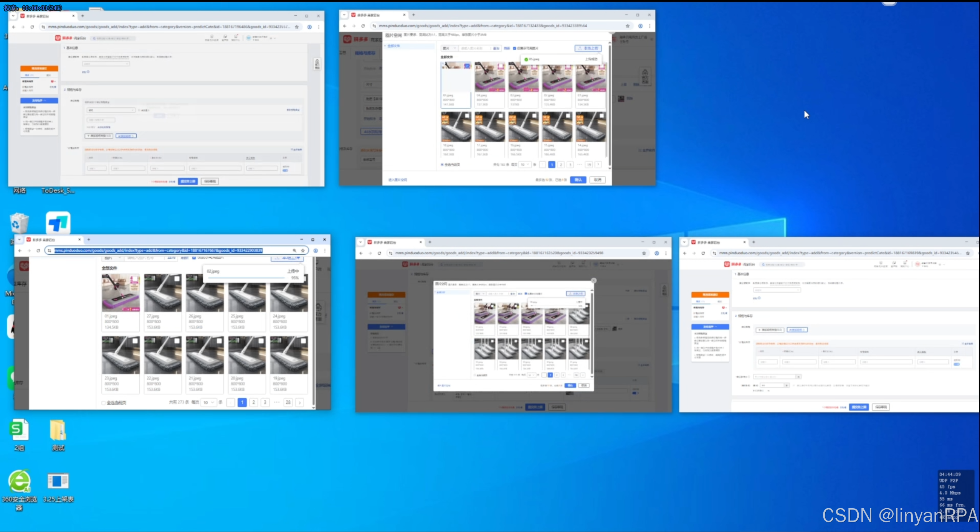
Task: Open tab search in 图片空间 top window
Action: pyautogui.click(x=344, y=15)
